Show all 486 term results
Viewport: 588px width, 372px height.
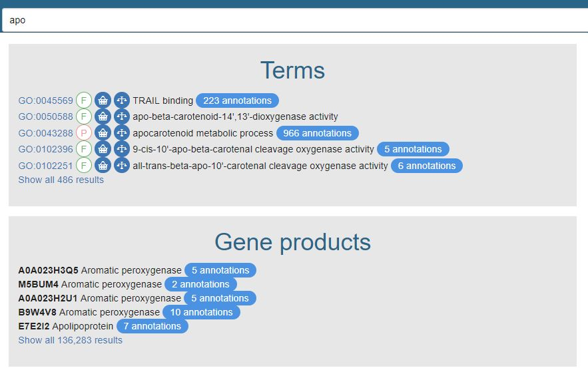click(61, 180)
